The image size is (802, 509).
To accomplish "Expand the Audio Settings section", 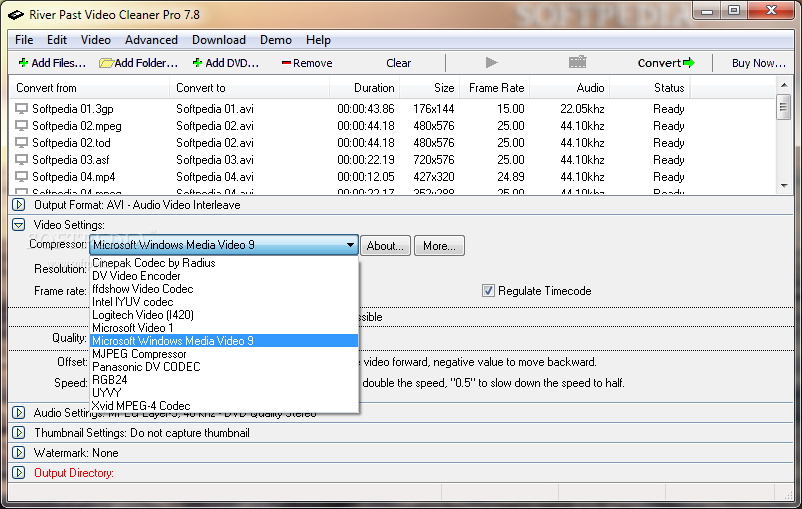I will pos(19,413).
